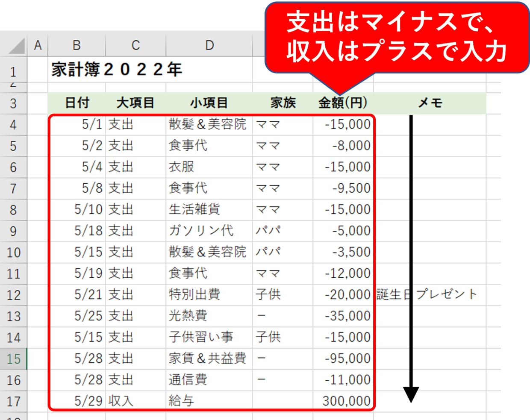Select the date cell 5/29

point(77,401)
